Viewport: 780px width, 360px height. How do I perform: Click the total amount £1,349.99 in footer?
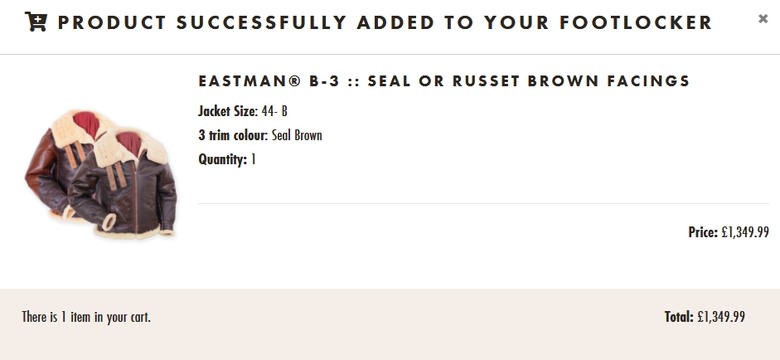point(721,317)
